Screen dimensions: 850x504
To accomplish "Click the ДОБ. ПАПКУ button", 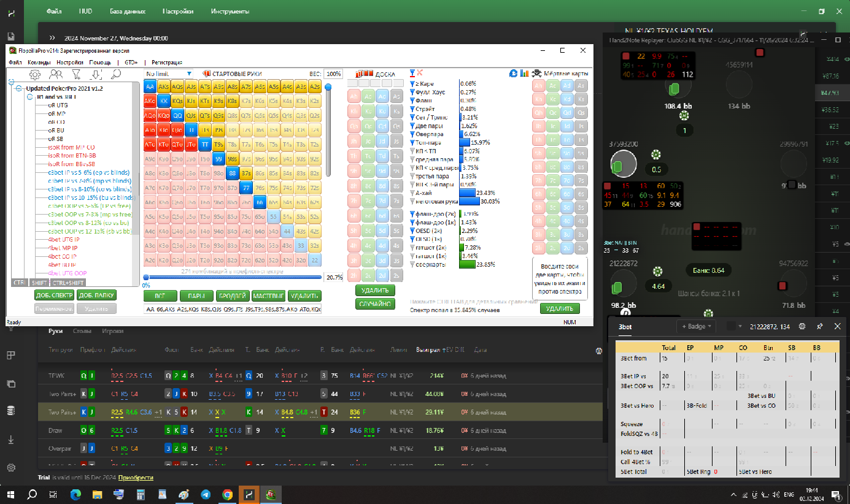I will pyautogui.click(x=96, y=296).
